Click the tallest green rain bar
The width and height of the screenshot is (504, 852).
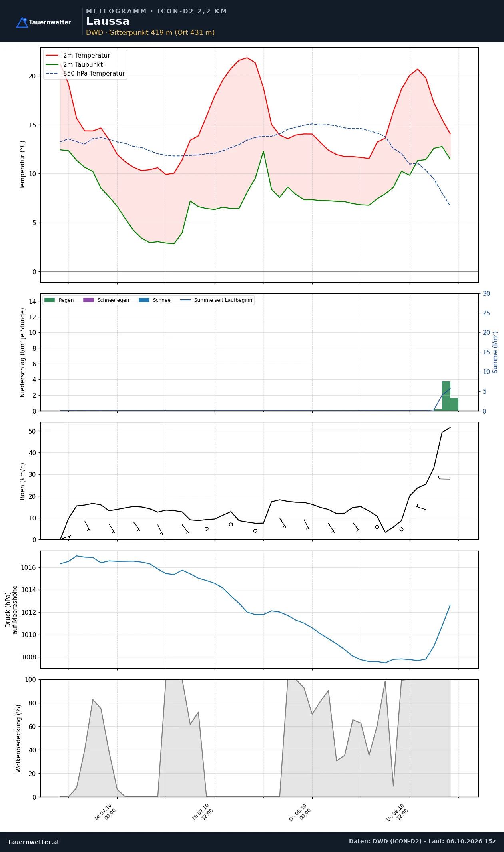coord(446,396)
